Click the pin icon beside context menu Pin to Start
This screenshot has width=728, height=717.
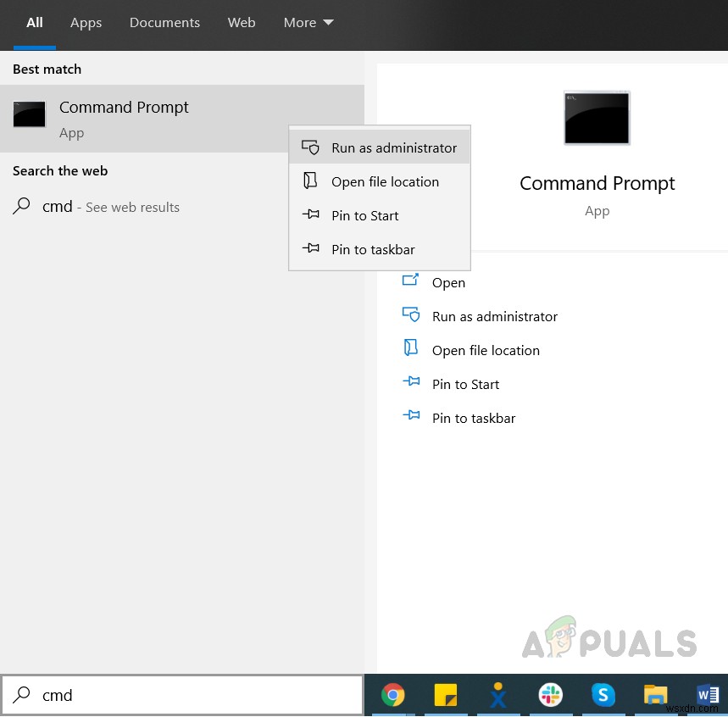pos(310,214)
